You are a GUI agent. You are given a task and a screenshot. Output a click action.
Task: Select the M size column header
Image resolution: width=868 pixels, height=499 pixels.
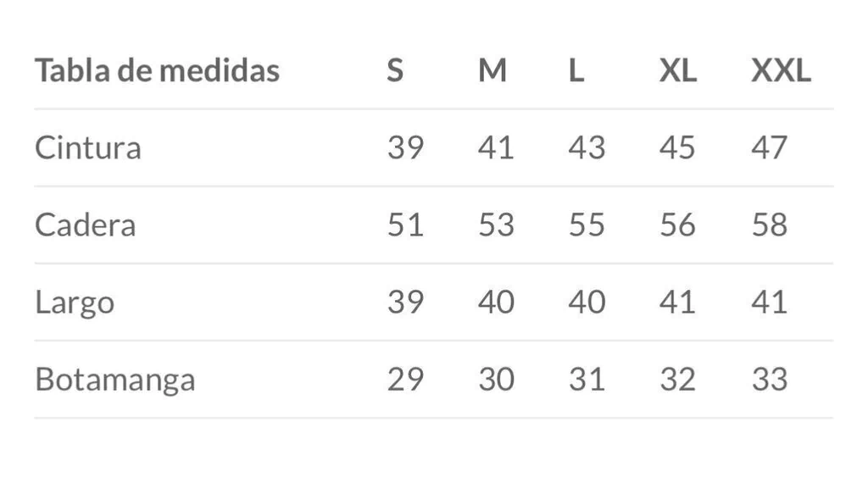point(492,71)
